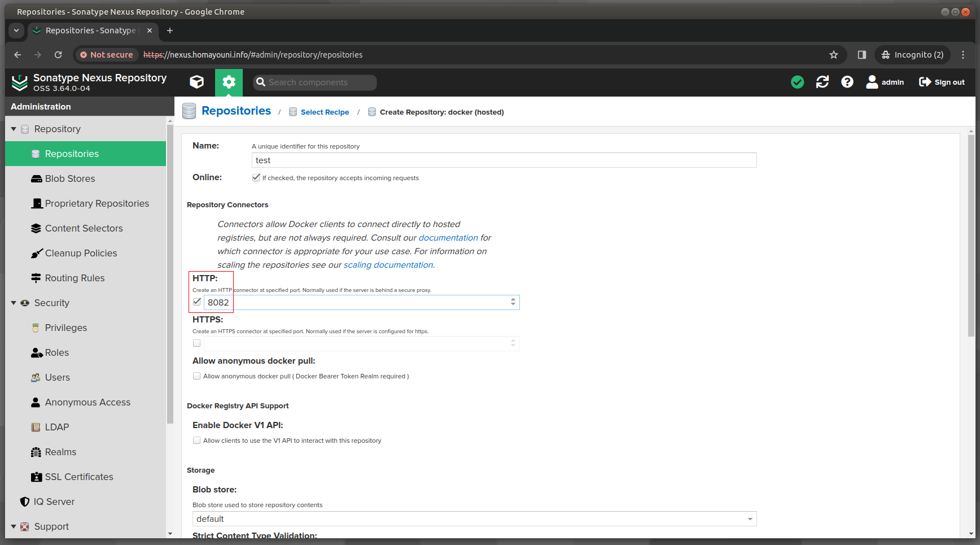The height and width of the screenshot is (545, 980).
Task: Open the Blob store dropdown
Action: tap(474, 519)
